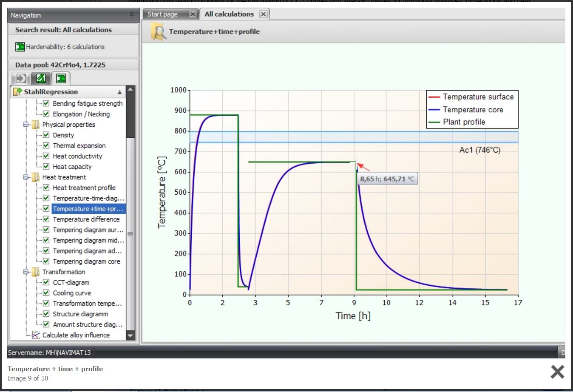Collapse StahlRegression with the header arrow
Screen dimensions: 573x392
coord(120,92)
